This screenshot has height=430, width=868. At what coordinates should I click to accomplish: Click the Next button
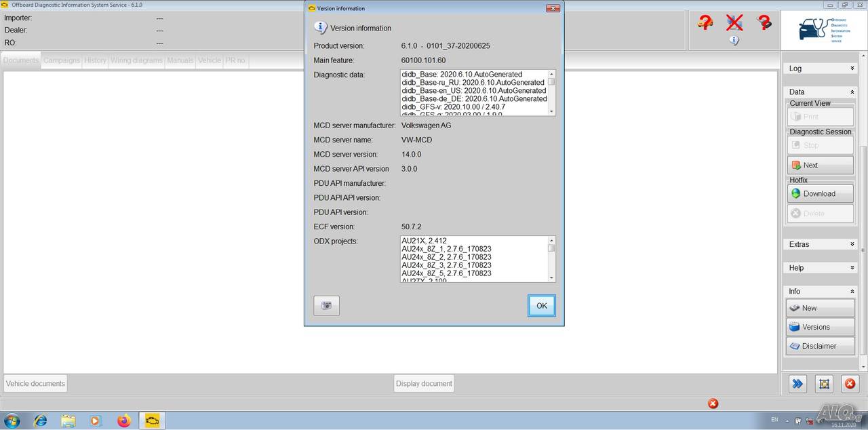(821, 165)
